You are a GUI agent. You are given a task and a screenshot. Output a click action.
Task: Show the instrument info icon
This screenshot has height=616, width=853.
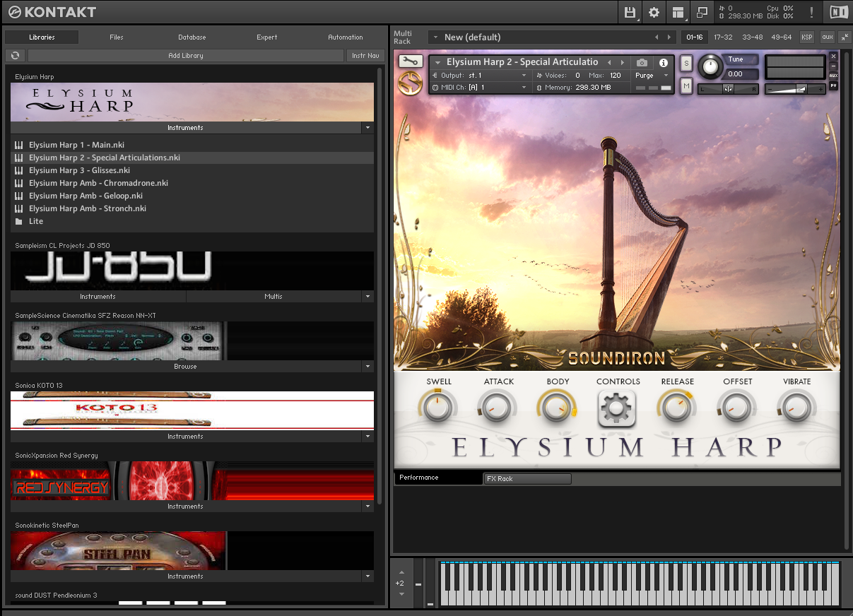tap(663, 62)
